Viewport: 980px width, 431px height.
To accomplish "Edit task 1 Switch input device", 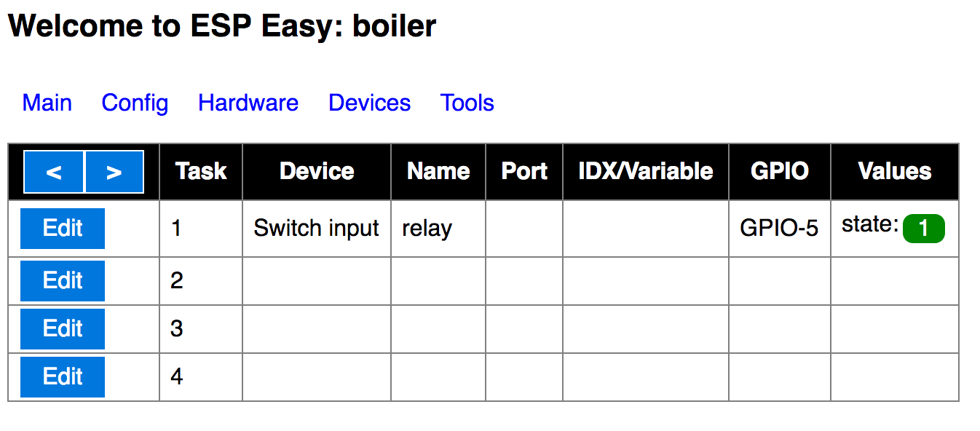I will point(63,228).
